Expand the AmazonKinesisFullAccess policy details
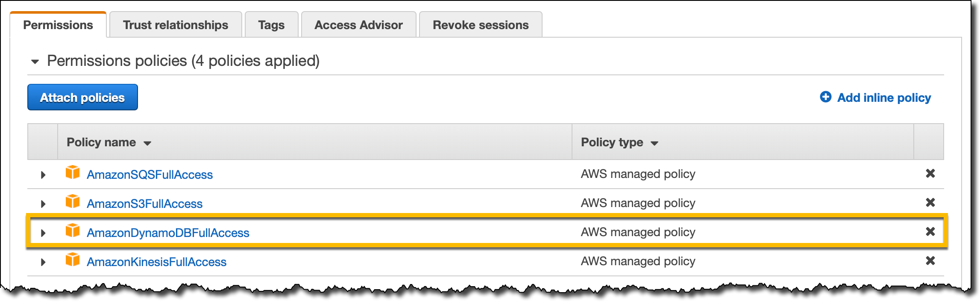Image resolution: width=980 pixels, height=302 pixels. coord(43,262)
